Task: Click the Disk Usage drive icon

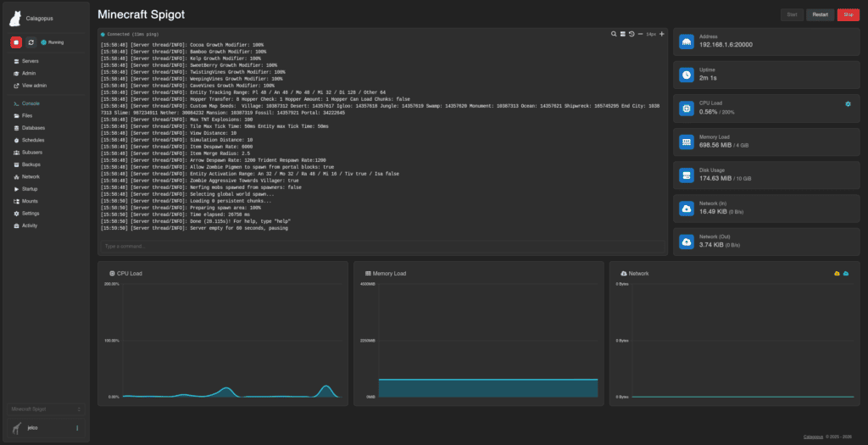Action: click(687, 175)
